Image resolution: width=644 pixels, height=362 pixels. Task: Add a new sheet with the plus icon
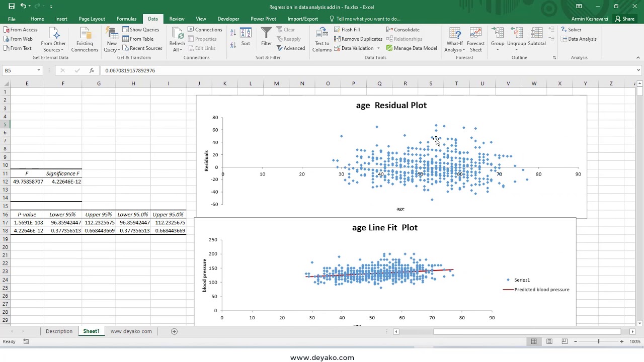[x=174, y=331]
